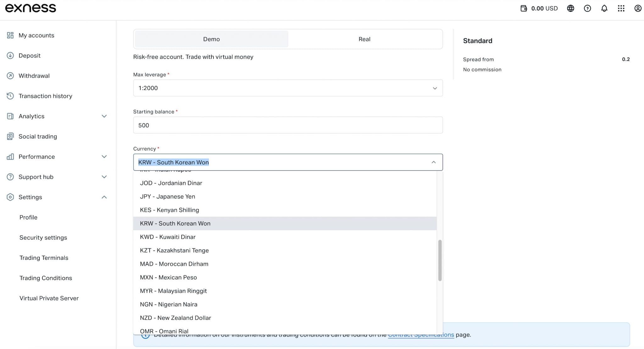This screenshot has height=349, width=644.
Task: Open the Withdrawal section
Action: point(34,76)
